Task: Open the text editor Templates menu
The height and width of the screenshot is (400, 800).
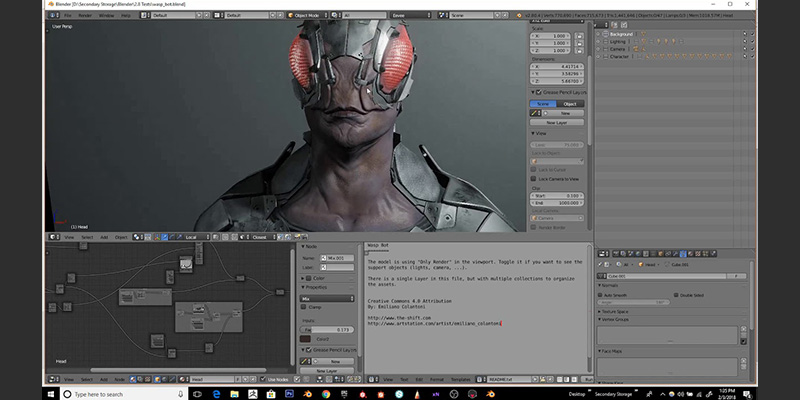Action: [x=460, y=380]
